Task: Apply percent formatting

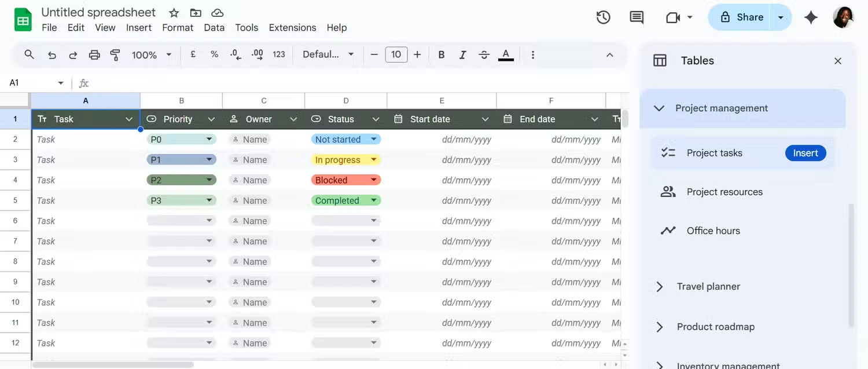Action: pyautogui.click(x=214, y=54)
